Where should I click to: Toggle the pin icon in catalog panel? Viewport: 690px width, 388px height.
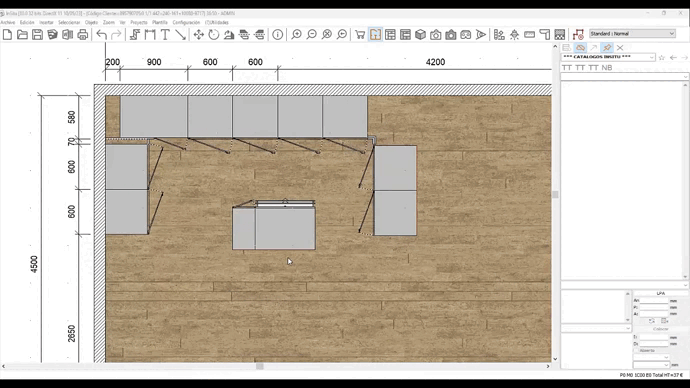[x=607, y=48]
